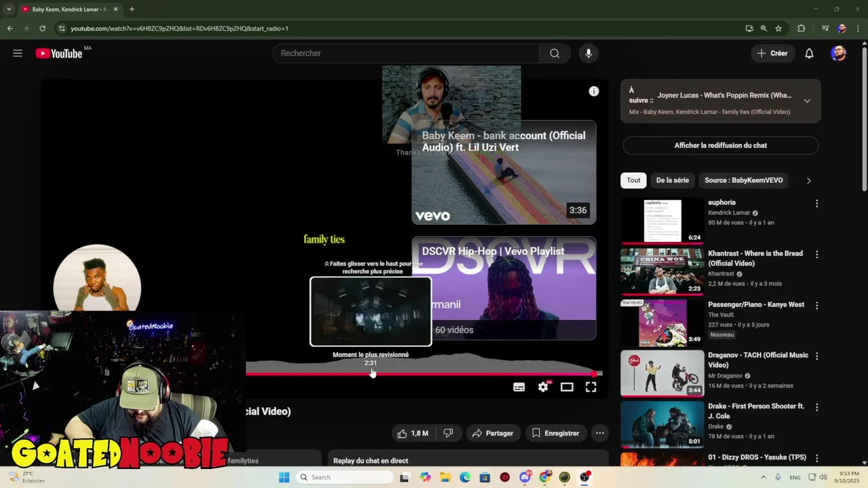The height and width of the screenshot is (488, 868).
Task: Click the red playhead at progress end
Action: [594, 374]
